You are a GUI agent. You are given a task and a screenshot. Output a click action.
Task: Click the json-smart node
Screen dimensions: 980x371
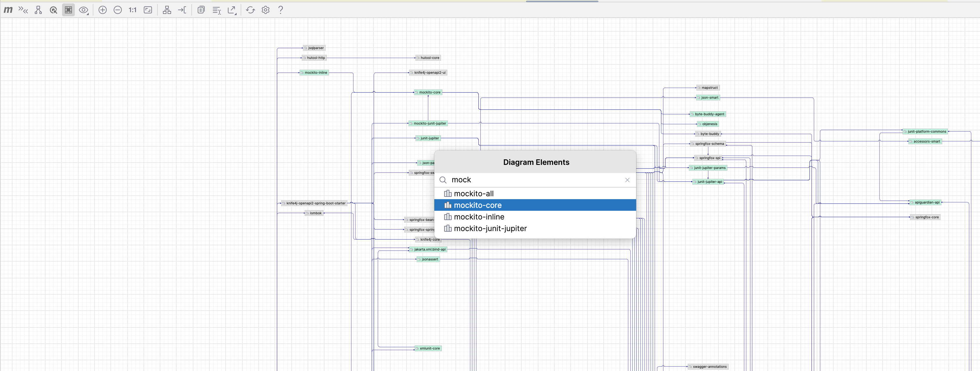[x=708, y=98]
